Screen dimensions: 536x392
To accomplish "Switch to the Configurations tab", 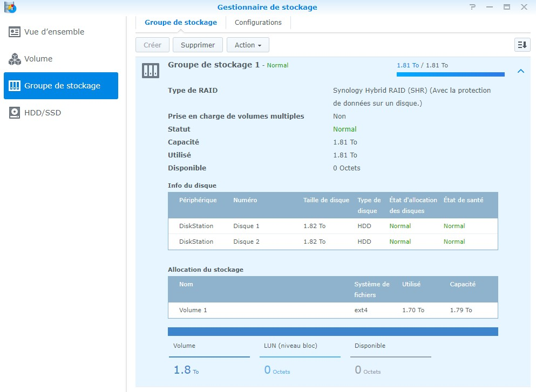I will (258, 23).
